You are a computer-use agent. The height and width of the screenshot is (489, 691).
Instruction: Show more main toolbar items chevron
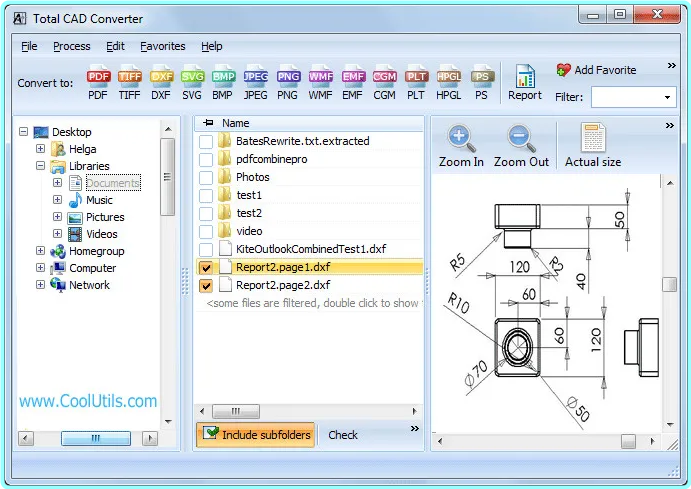coord(671,66)
